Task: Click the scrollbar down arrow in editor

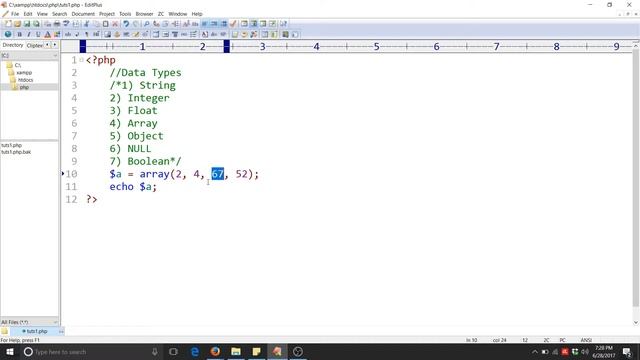Action: point(636,322)
